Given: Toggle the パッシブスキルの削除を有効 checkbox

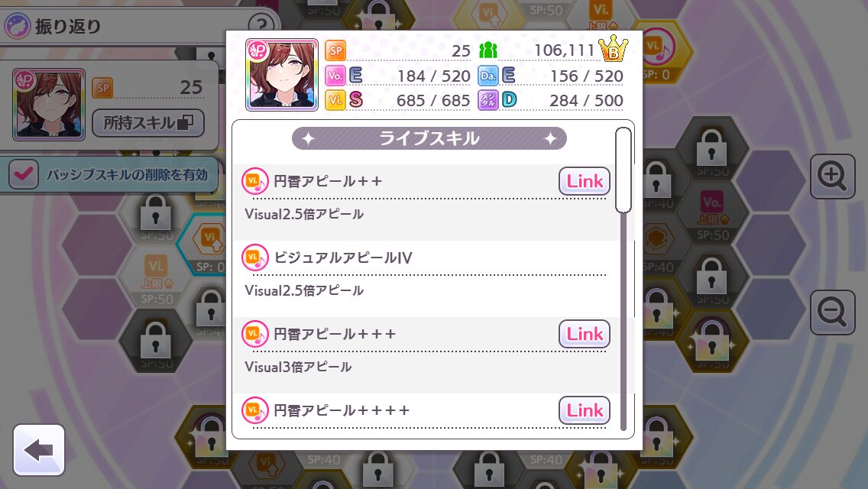Looking at the screenshot, I should 24,174.
